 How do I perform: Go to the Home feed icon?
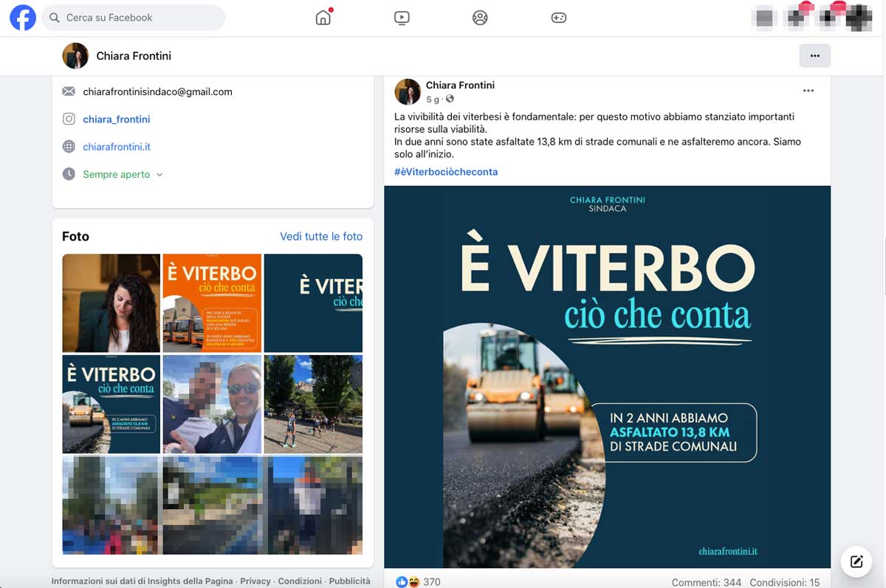(x=323, y=18)
